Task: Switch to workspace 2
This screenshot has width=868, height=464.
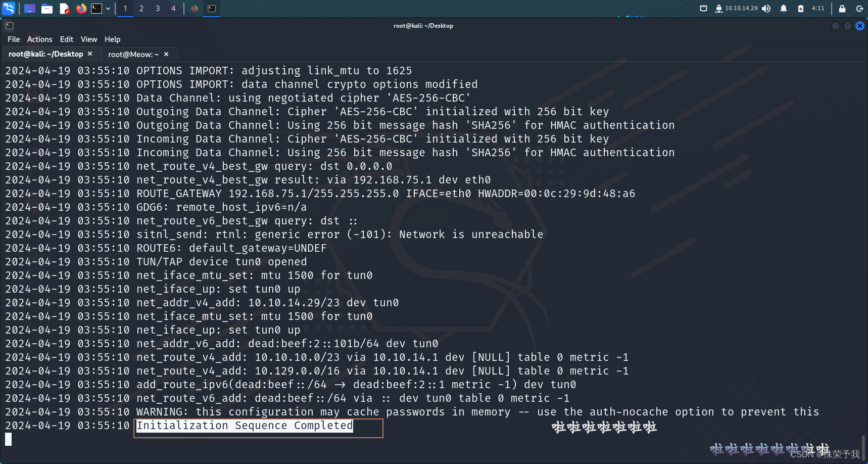Action: (141, 9)
